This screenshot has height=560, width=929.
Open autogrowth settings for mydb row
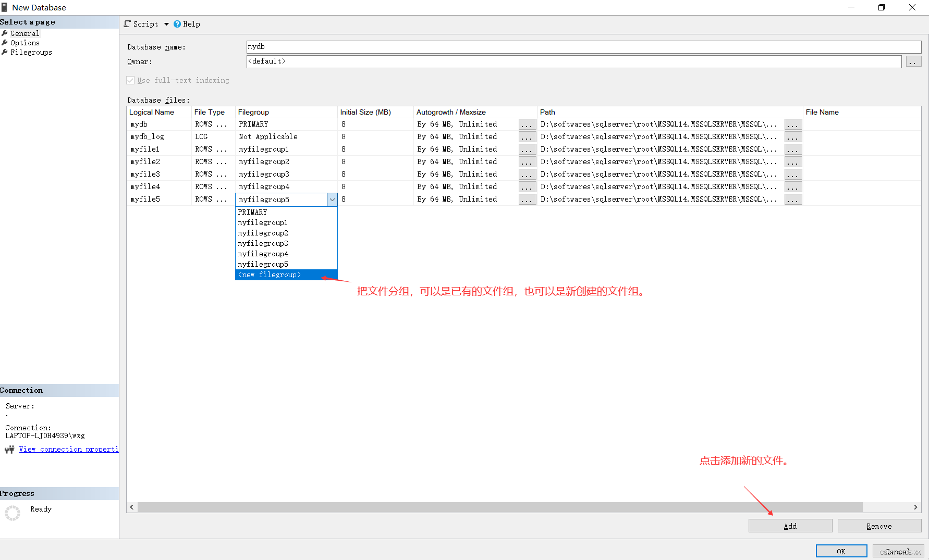tap(527, 125)
